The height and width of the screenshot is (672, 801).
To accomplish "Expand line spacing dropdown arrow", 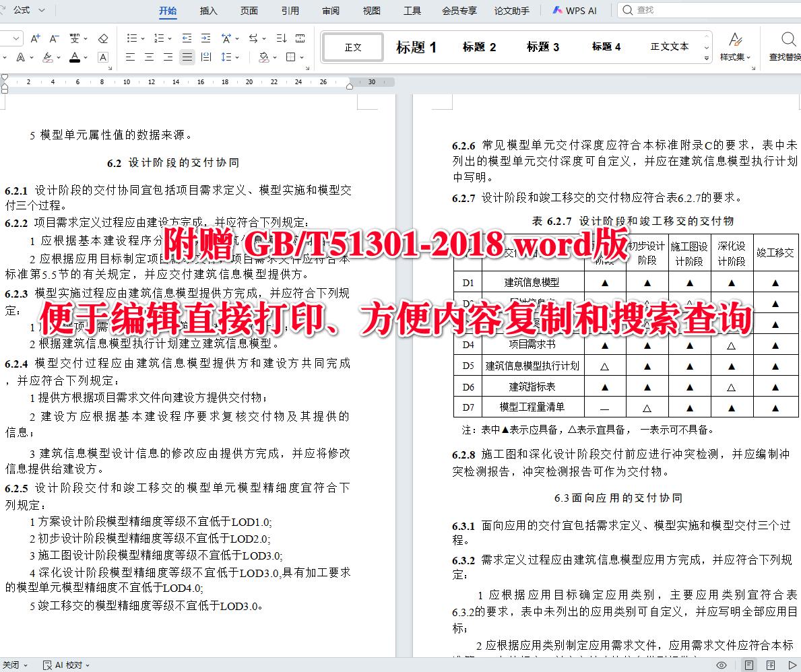I will (237, 57).
